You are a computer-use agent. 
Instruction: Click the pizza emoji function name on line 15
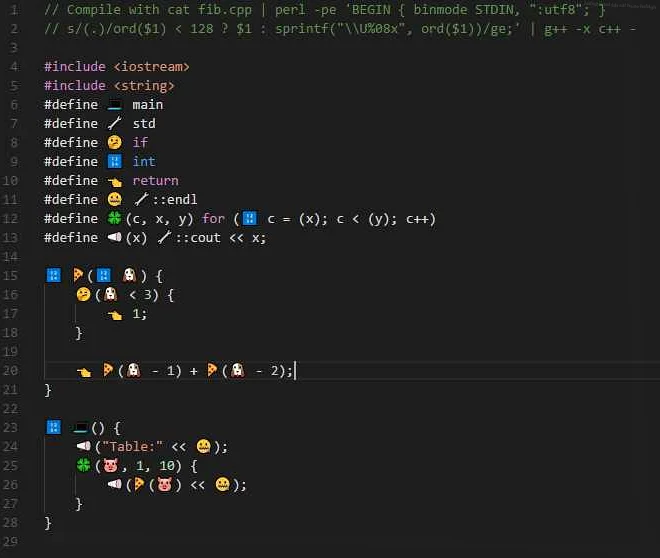pos(78,275)
